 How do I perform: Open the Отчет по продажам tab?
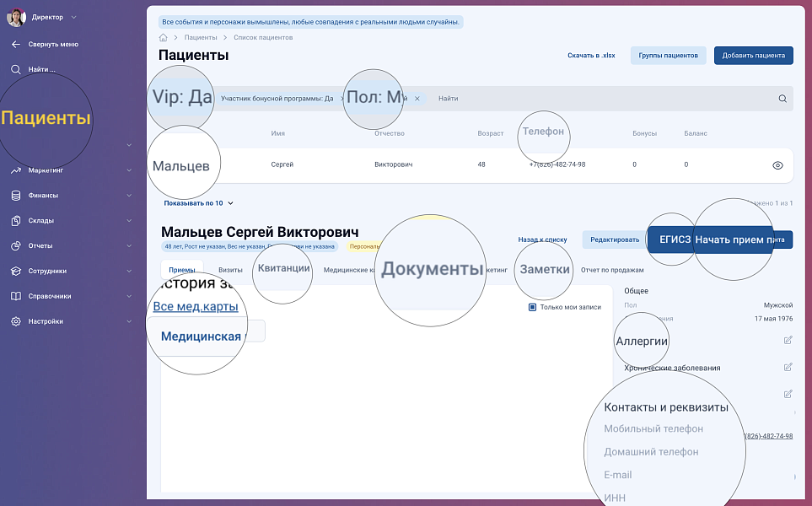(612, 270)
